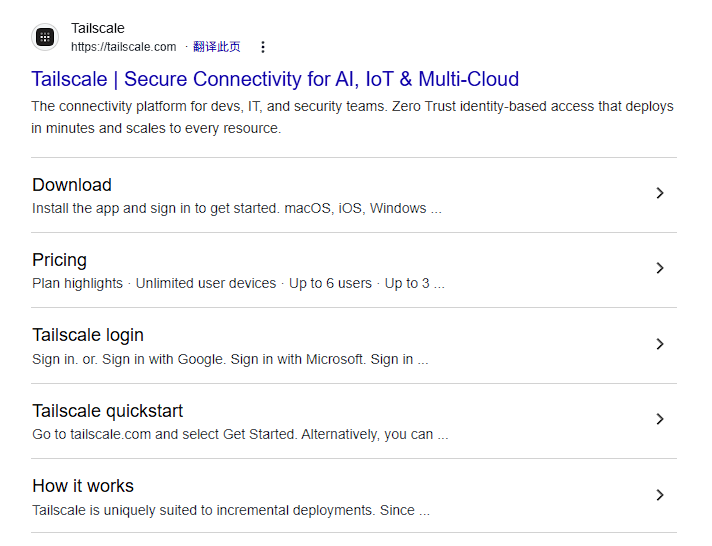Click the https://tailscale.com URL text
Viewport: 712px width, 546px height.
click(x=123, y=47)
